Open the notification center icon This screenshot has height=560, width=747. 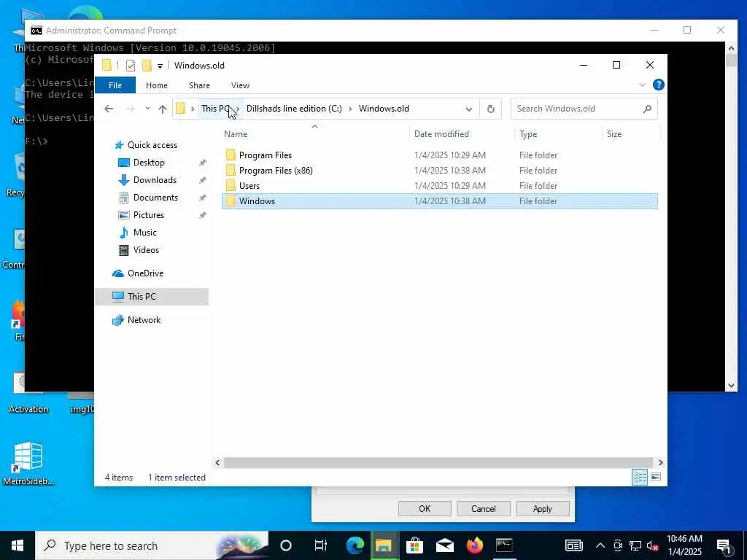coord(724,546)
